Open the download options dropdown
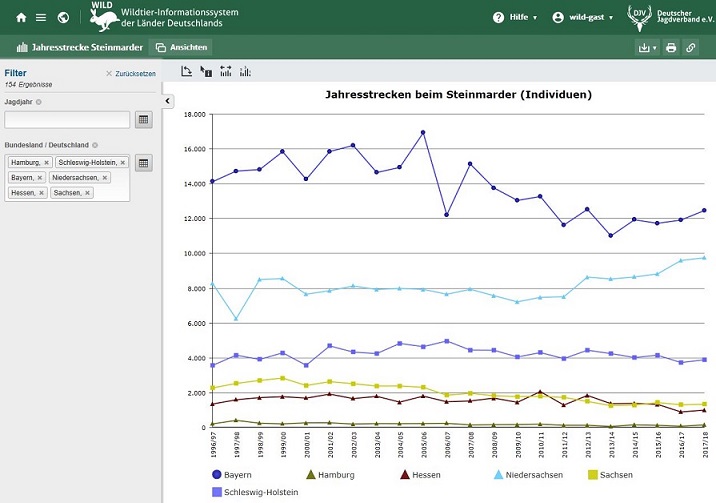Viewport: 716px width, 503px height. coord(647,47)
